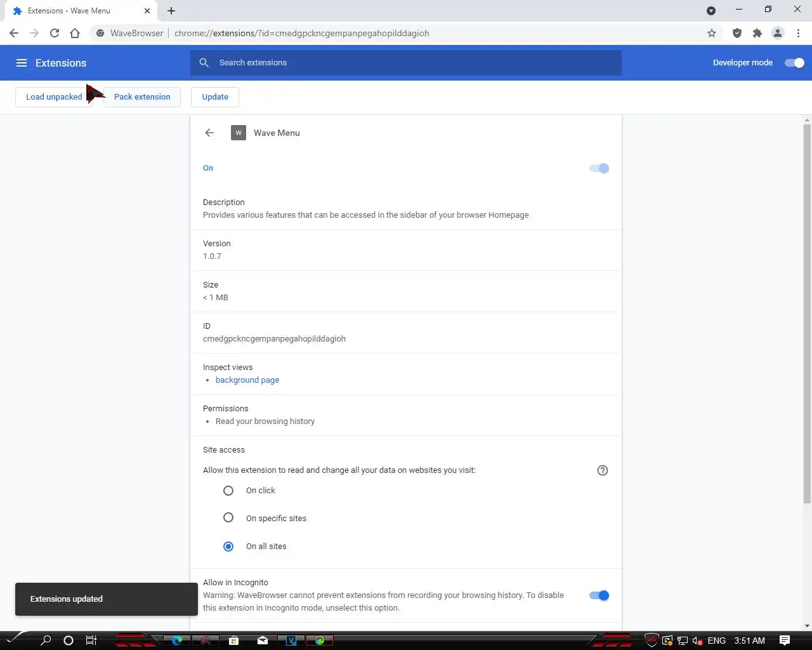Disable Allow in Incognito toggle
812x650 pixels.
599,595
